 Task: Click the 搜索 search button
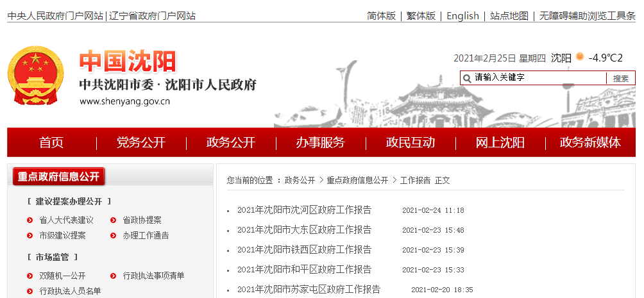click(x=621, y=78)
